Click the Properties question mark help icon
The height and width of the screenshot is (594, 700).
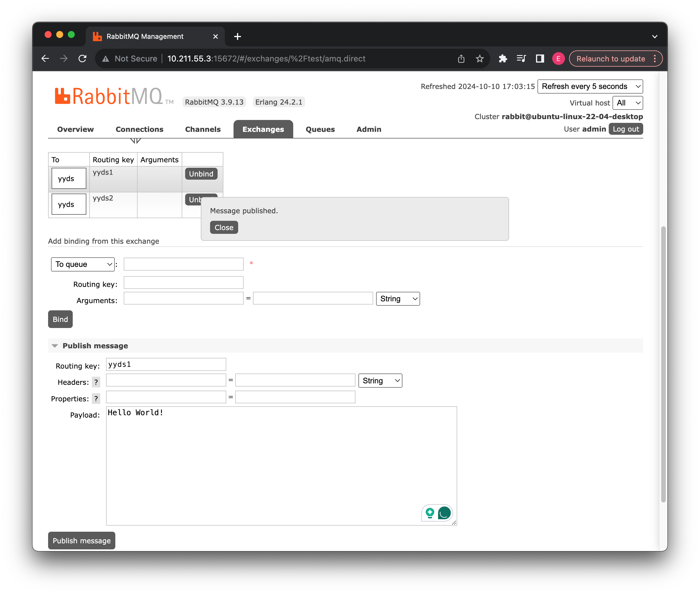96,399
